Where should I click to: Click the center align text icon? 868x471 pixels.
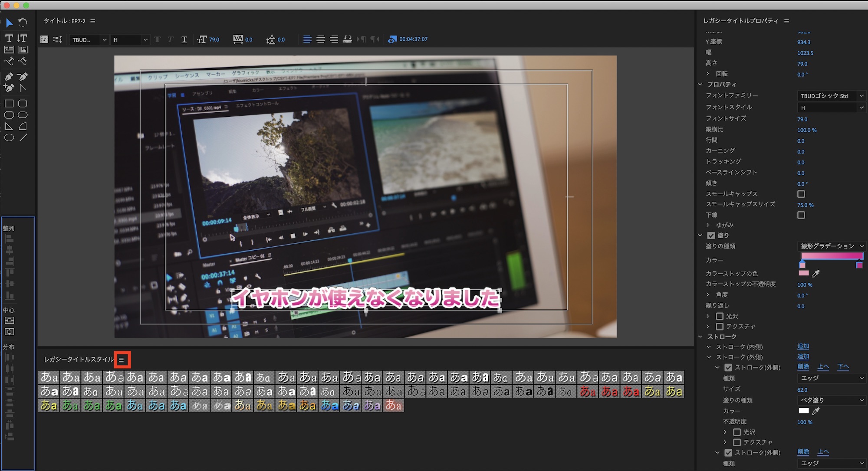(321, 39)
